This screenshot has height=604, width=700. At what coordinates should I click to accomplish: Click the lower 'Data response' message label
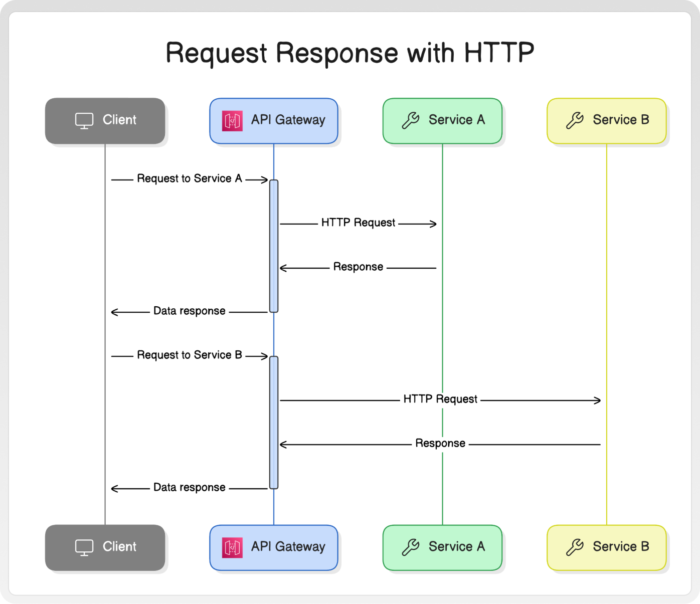(190, 487)
